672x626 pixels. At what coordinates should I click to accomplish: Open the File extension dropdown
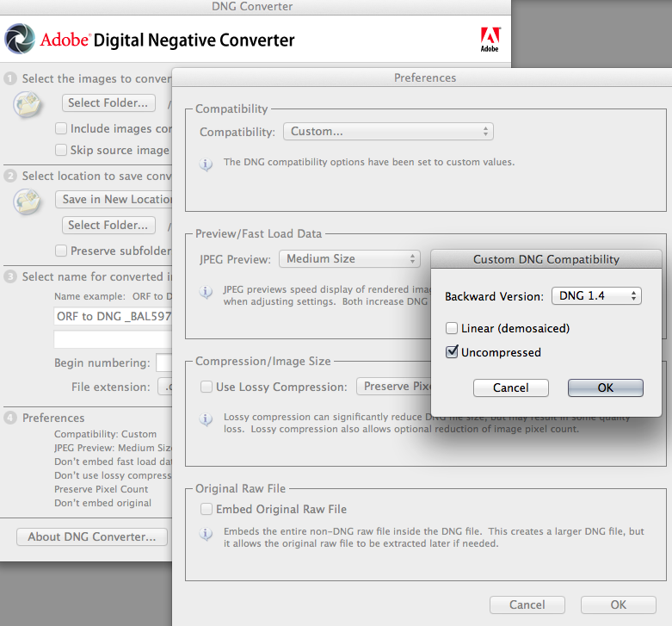(165, 387)
